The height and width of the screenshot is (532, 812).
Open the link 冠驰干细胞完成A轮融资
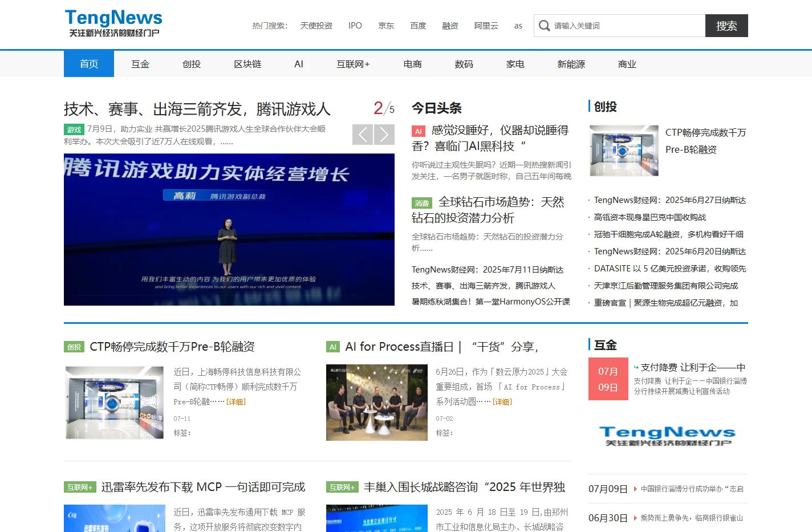669,234
